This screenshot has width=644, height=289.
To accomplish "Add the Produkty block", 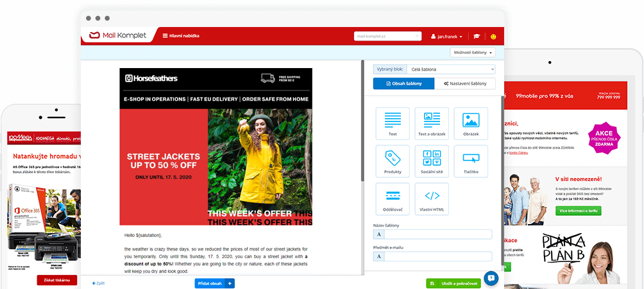I will [393, 161].
